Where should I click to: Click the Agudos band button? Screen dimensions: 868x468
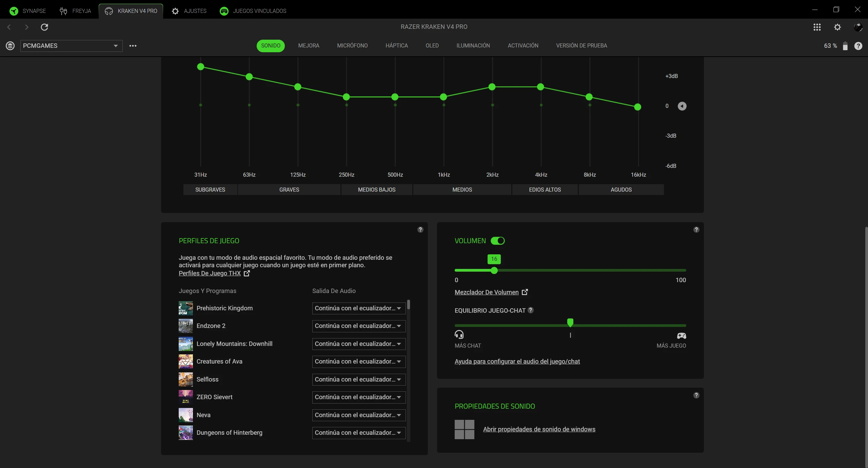621,190
